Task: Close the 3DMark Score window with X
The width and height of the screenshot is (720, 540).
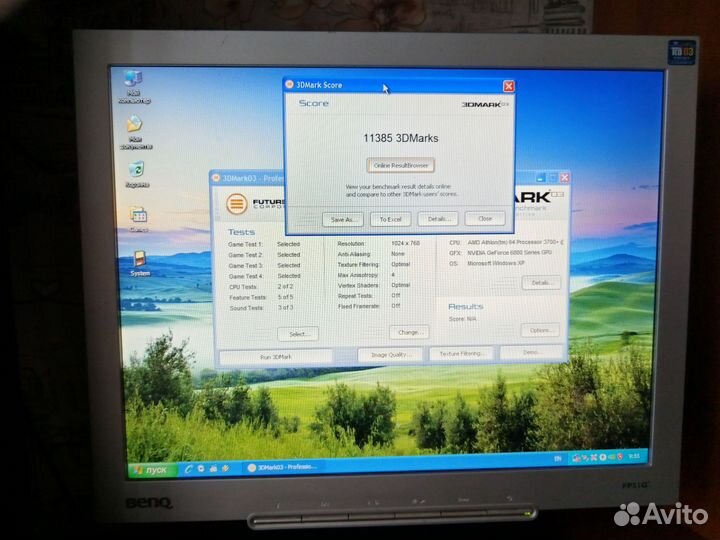Action: tap(508, 86)
